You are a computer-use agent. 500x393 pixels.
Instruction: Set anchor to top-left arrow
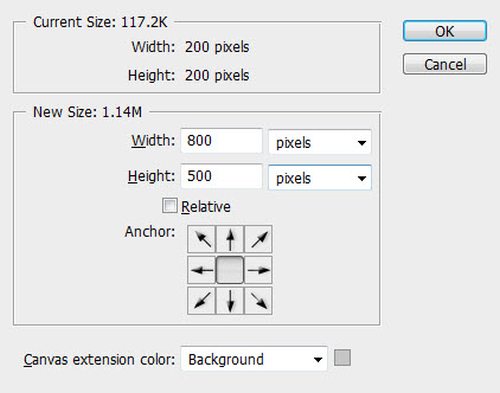pos(201,239)
